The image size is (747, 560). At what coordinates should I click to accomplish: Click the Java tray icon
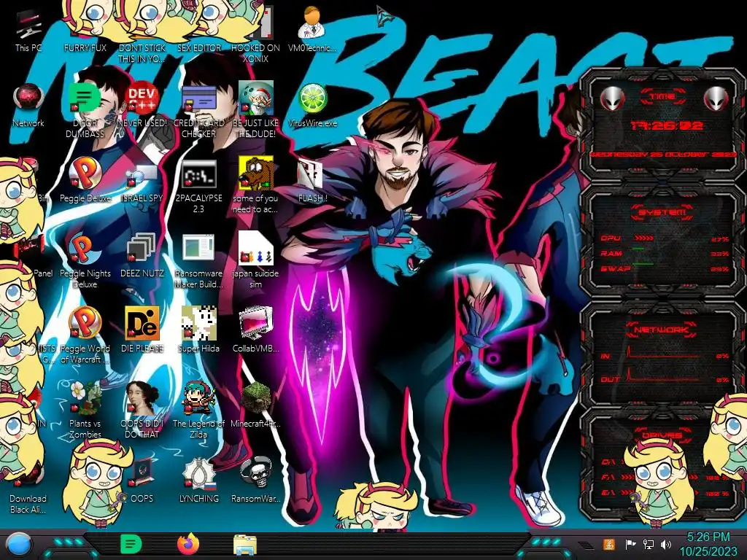[x=609, y=544]
